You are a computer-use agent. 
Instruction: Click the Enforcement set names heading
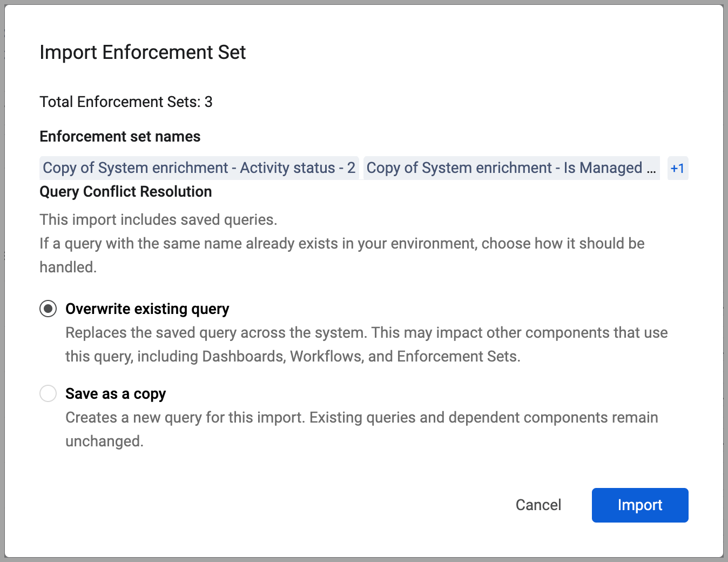pos(120,137)
